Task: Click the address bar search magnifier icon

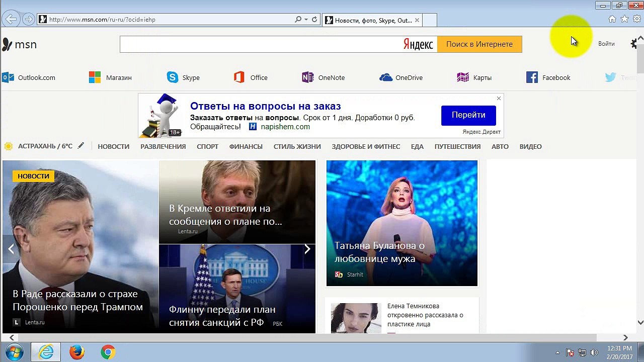Action: [298, 20]
